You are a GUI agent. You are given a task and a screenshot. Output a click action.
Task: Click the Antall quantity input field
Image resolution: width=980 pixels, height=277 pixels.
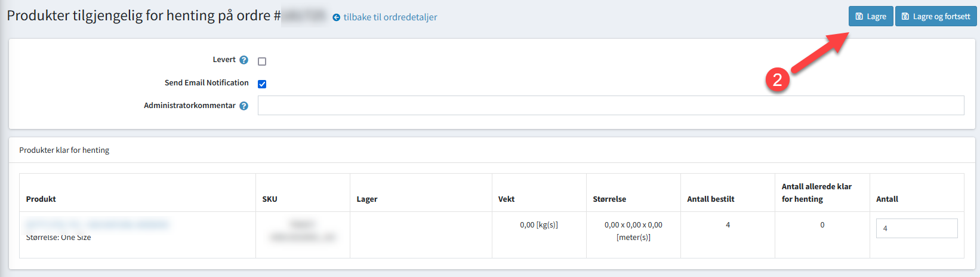pos(916,228)
